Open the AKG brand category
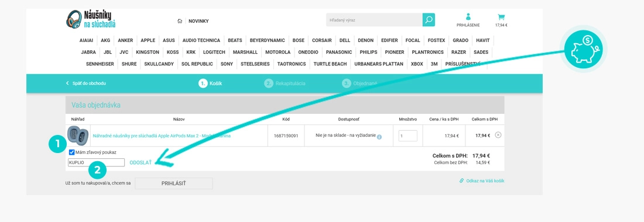The width and height of the screenshot is (644, 222). pos(105,40)
